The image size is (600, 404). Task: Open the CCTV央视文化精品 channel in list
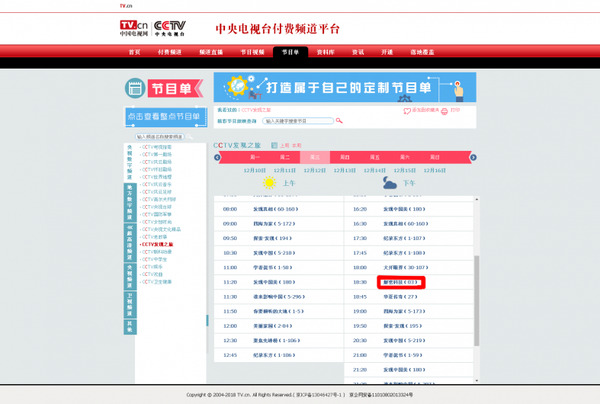161,230
